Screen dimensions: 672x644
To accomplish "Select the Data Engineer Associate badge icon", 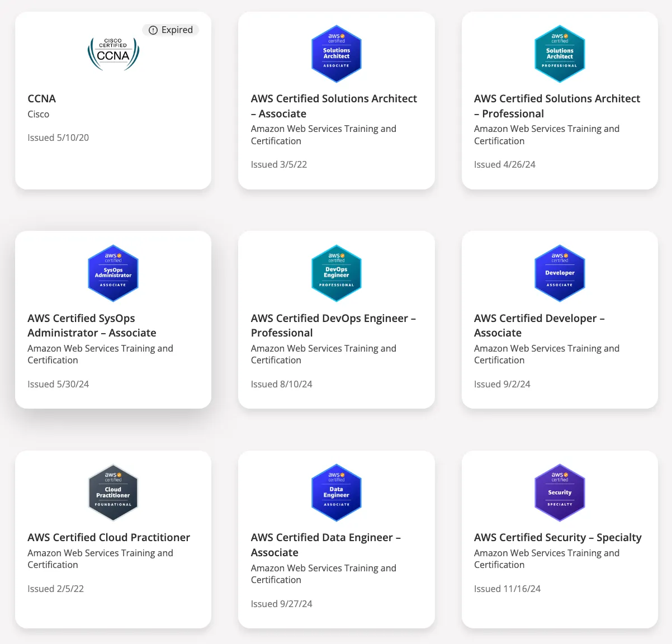I will coord(336,493).
